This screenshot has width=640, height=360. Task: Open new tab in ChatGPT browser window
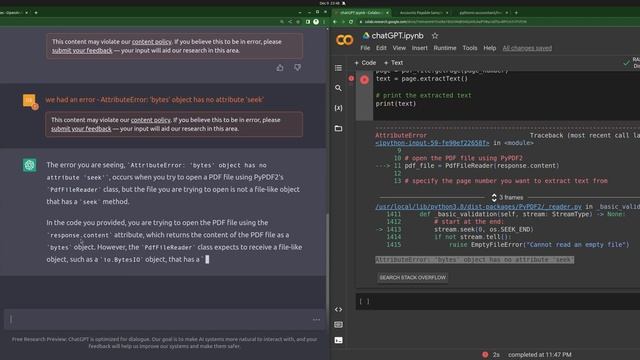pos(36,13)
